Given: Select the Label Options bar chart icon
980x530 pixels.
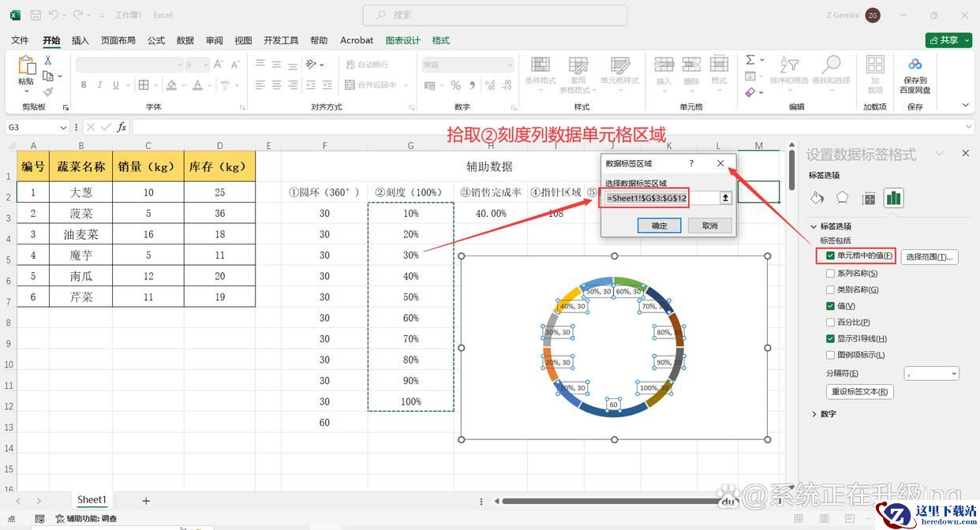Looking at the screenshot, I should coord(893,198).
